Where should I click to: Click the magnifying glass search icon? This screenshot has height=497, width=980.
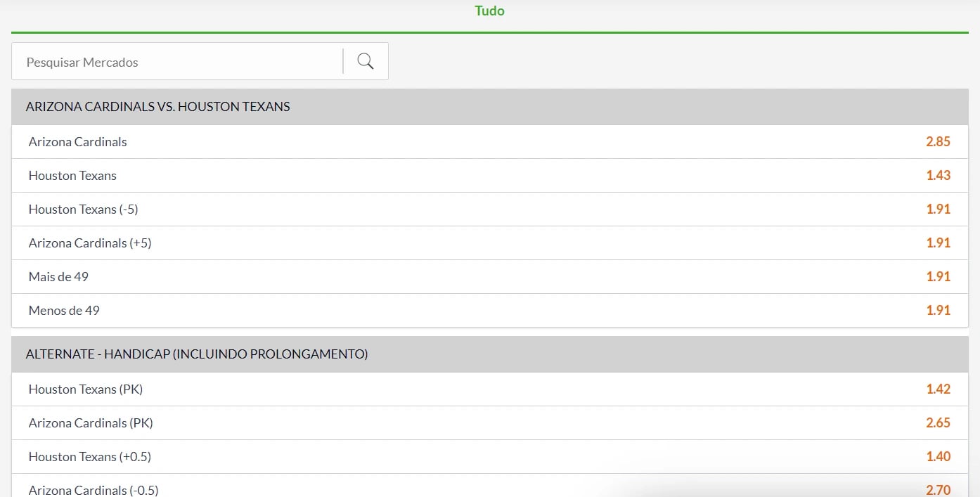[x=365, y=61]
